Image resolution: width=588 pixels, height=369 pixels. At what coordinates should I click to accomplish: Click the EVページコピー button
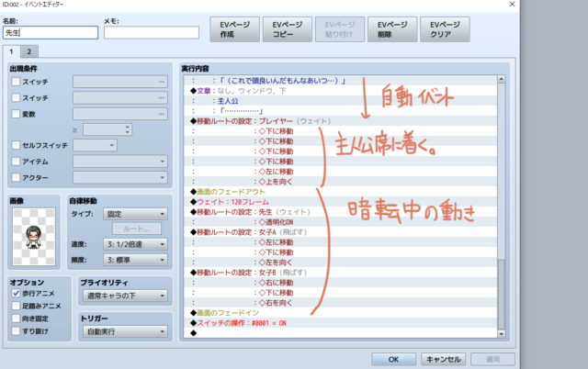[288, 29]
